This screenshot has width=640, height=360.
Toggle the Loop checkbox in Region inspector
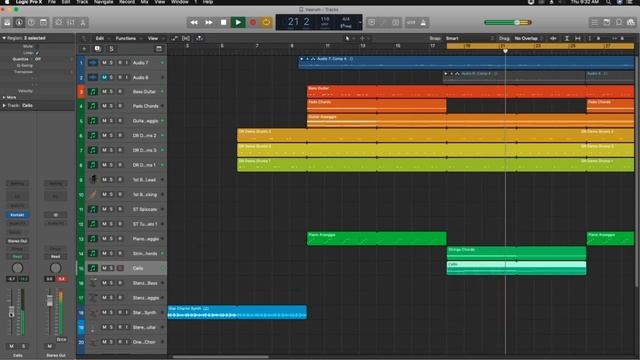click(x=37, y=53)
